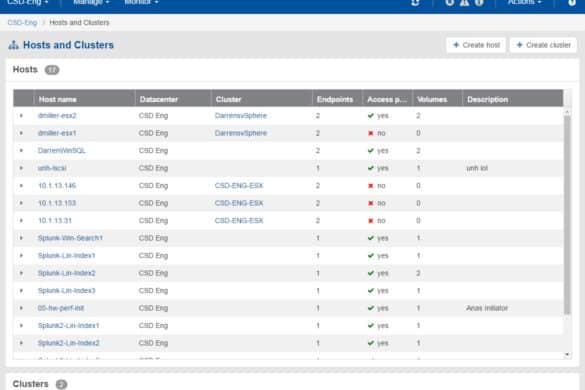Click the Clusters section heading

tap(31, 384)
